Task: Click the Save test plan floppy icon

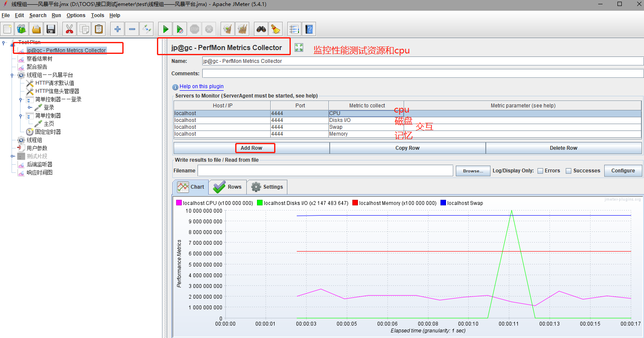Action: pos(51,29)
